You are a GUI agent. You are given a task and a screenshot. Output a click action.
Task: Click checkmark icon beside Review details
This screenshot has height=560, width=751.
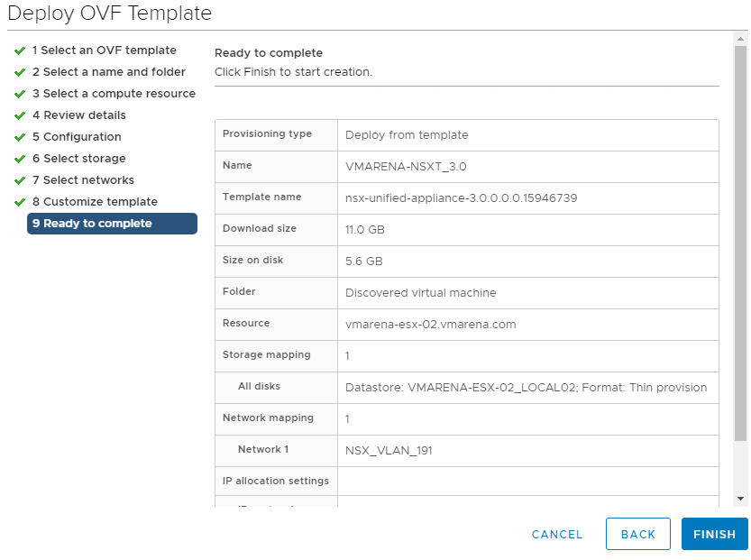coord(20,115)
